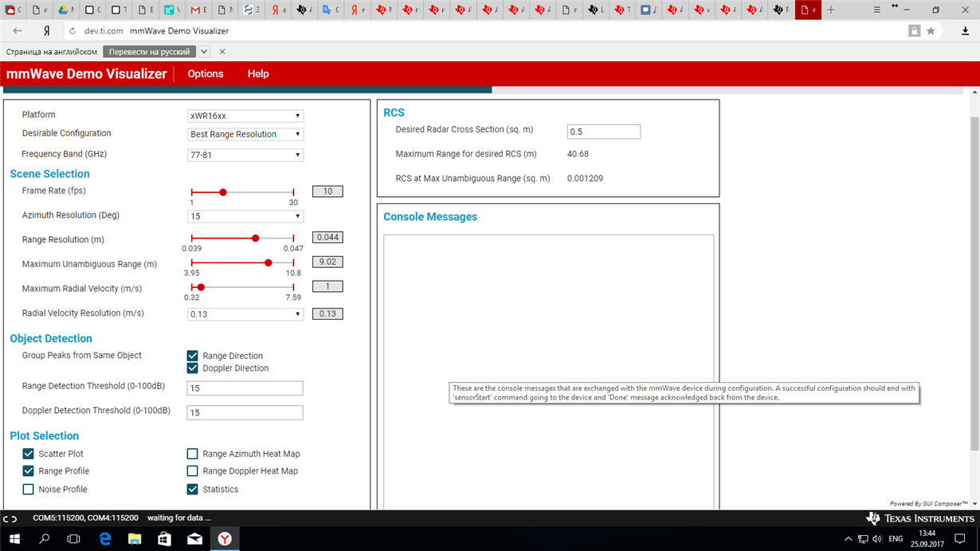The height and width of the screenshot is (551, 980).
Task: Open the downloads arrow icon
Action: click(965, 31)
